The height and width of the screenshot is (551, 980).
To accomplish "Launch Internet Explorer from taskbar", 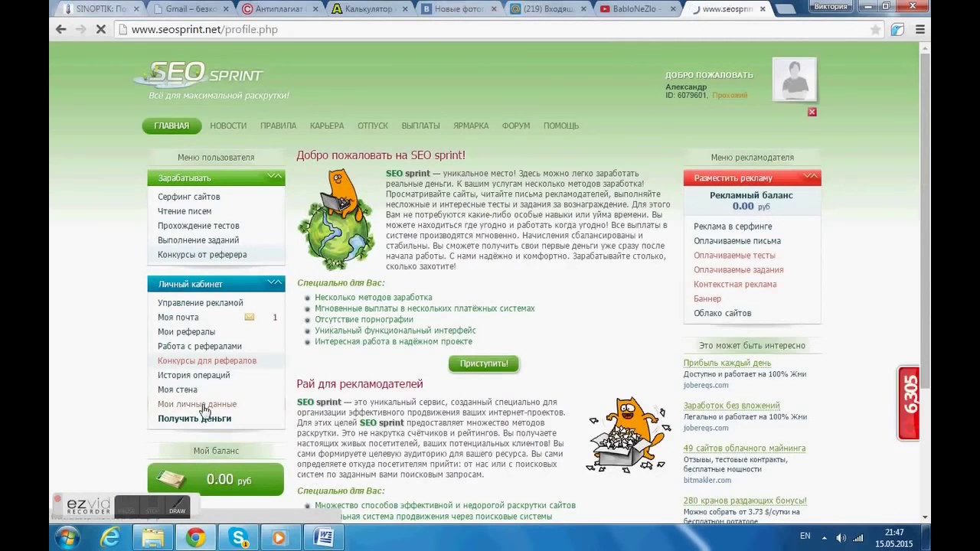I will pyautogui.click(x=110, y=537).
